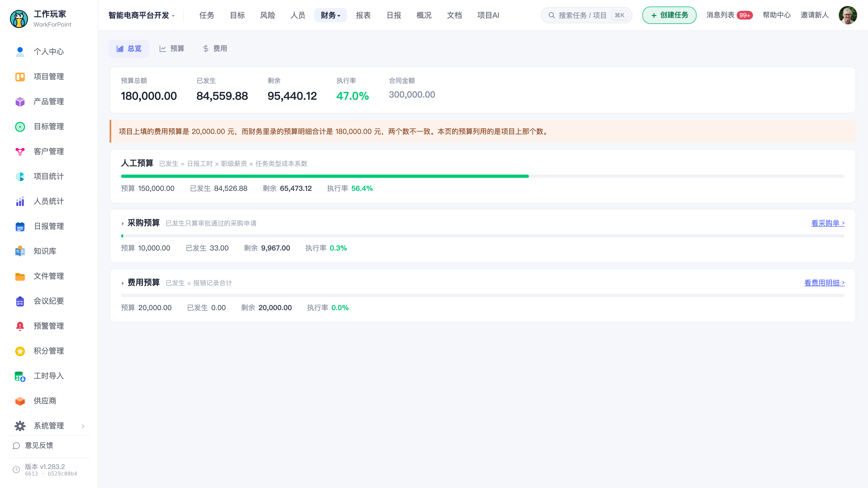868x488 pixels.
Task: Click the 会议纪要 clipboard icon
Action: (x=20, y=301)
